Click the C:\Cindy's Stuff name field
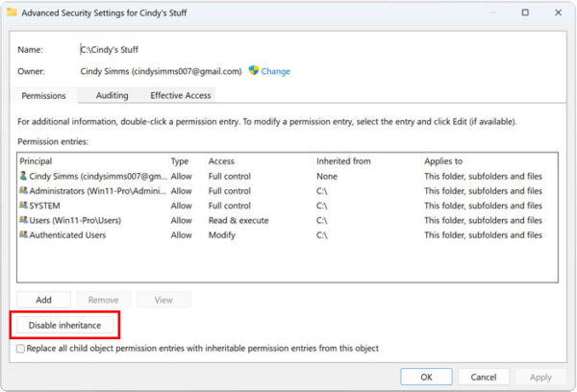 click(x=109, y=49)
